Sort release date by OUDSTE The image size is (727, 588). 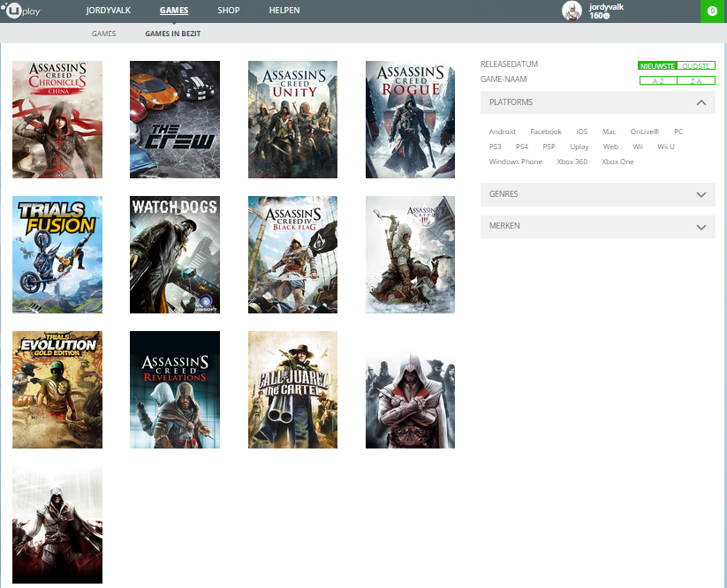696,66
